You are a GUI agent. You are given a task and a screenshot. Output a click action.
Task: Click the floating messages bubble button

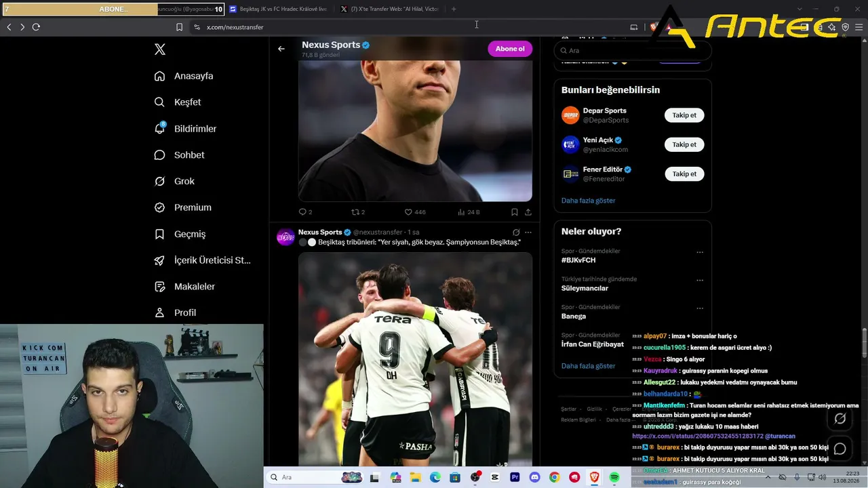pos(840,449)
